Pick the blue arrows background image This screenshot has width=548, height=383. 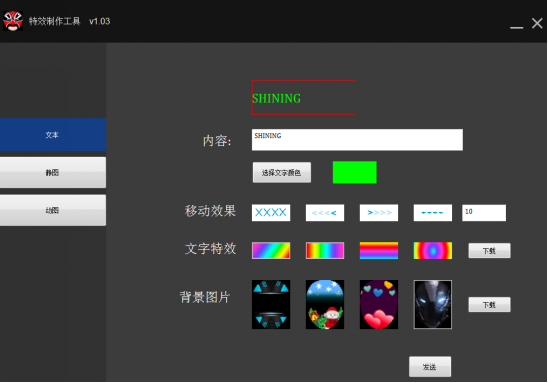point(271,304)
